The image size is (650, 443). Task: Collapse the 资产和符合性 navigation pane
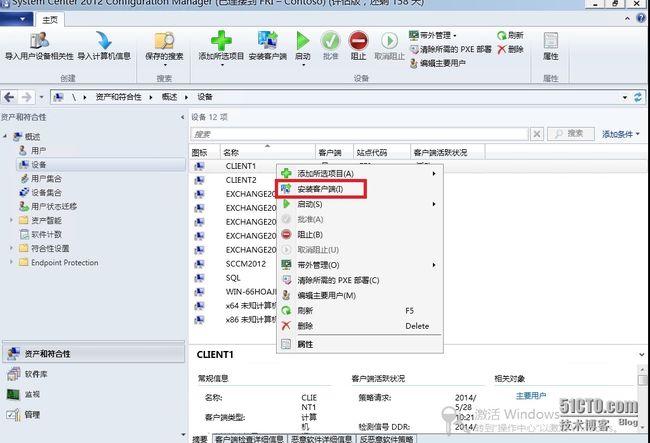[182, 117]
